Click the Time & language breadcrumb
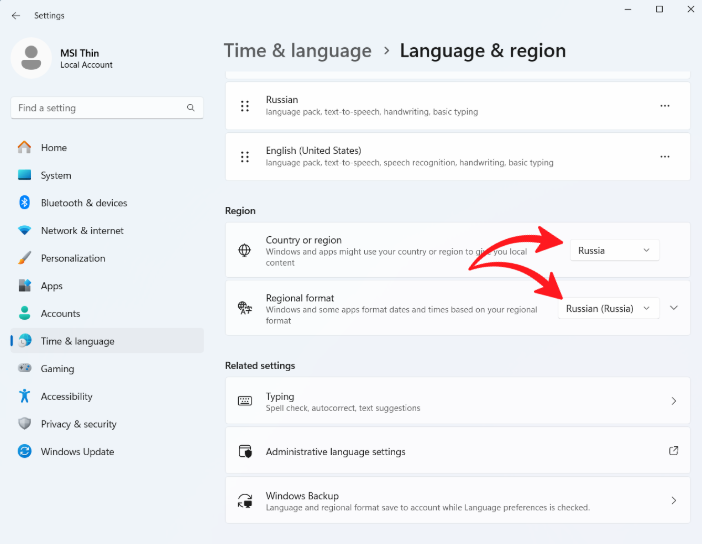 point(297,51)
